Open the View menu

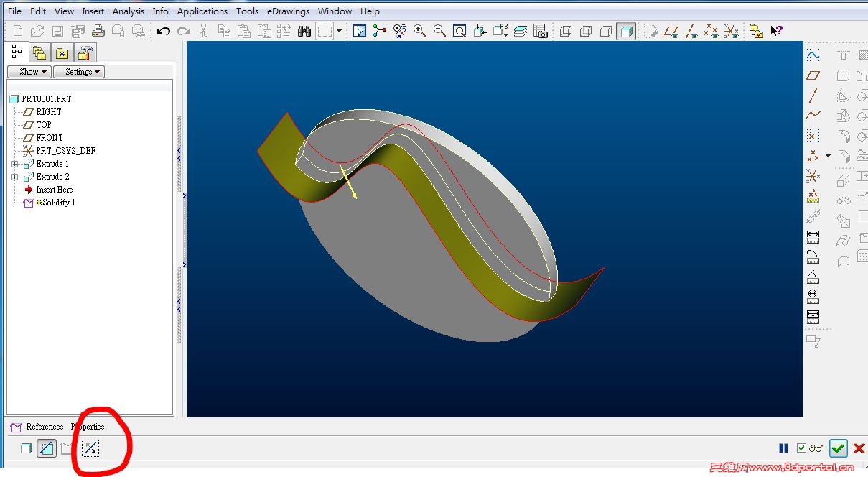point(64,11)
